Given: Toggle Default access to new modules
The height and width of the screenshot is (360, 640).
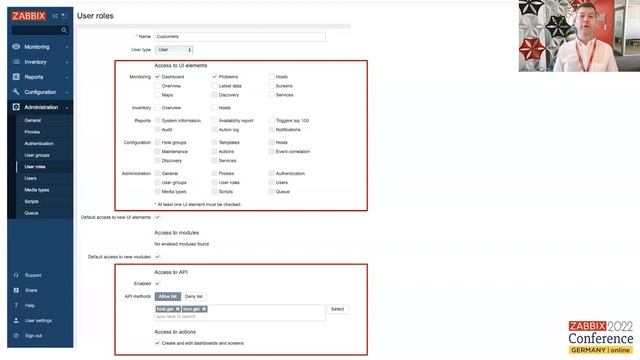Looking at the screenshot, I should tap(157, 257).
